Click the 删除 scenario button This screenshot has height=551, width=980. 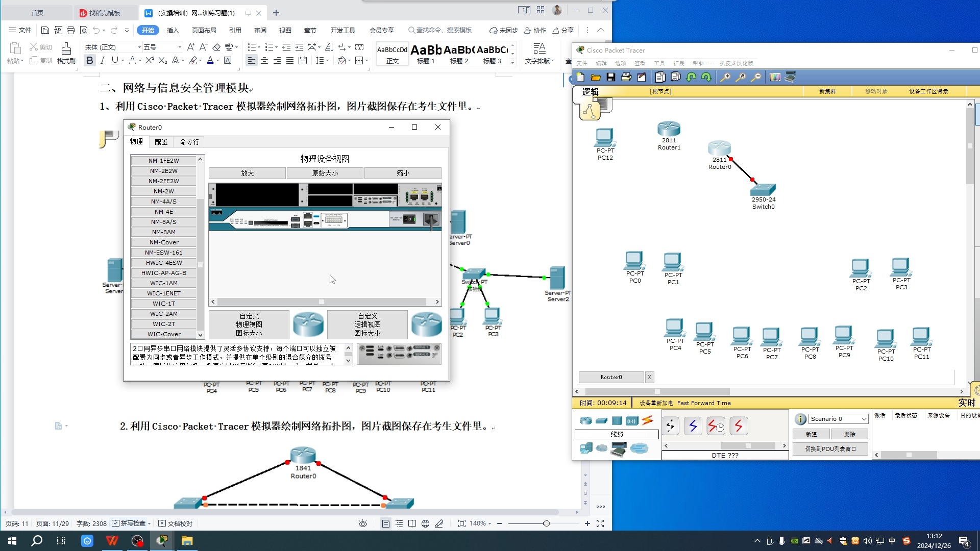(x=850, y=434)
